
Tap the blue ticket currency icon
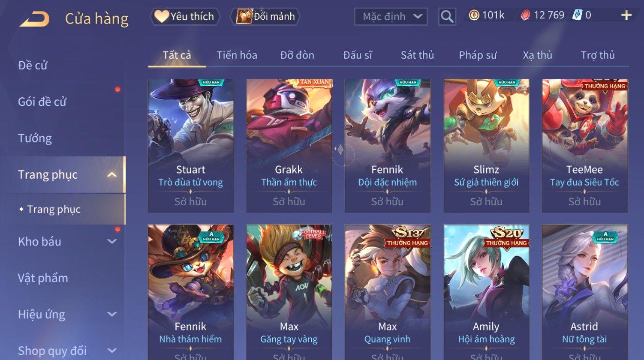point(577,15)
